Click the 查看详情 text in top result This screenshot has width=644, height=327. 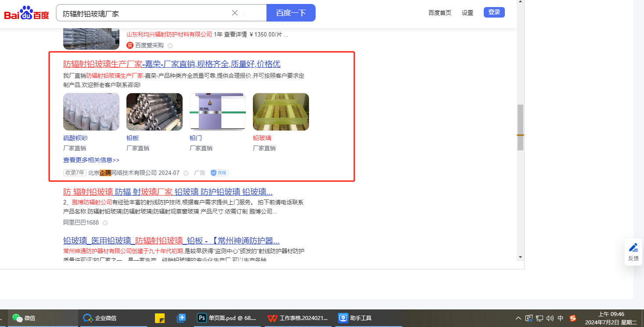(236, 35)
